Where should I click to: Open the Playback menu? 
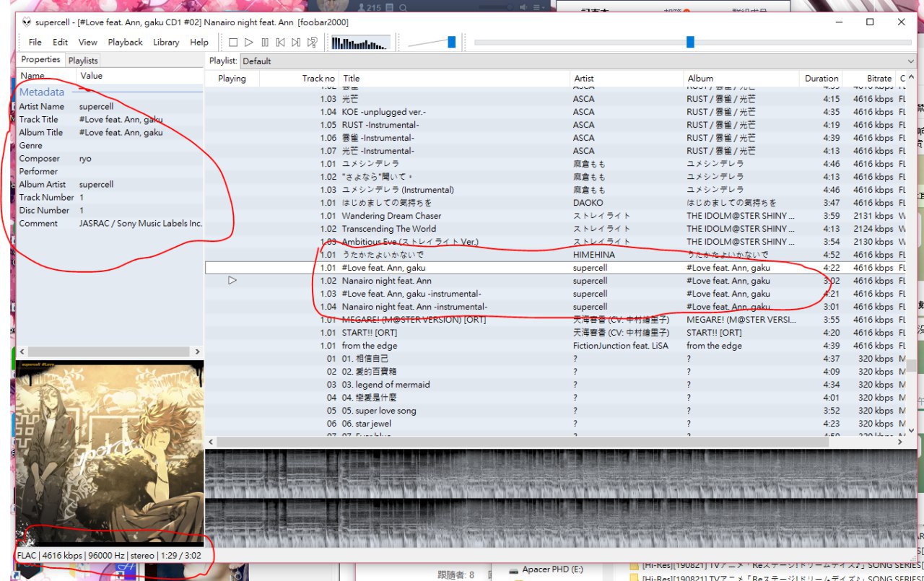(126, 42)
